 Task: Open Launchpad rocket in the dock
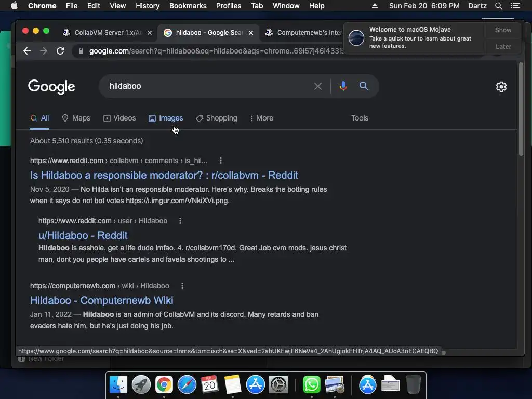141,385
